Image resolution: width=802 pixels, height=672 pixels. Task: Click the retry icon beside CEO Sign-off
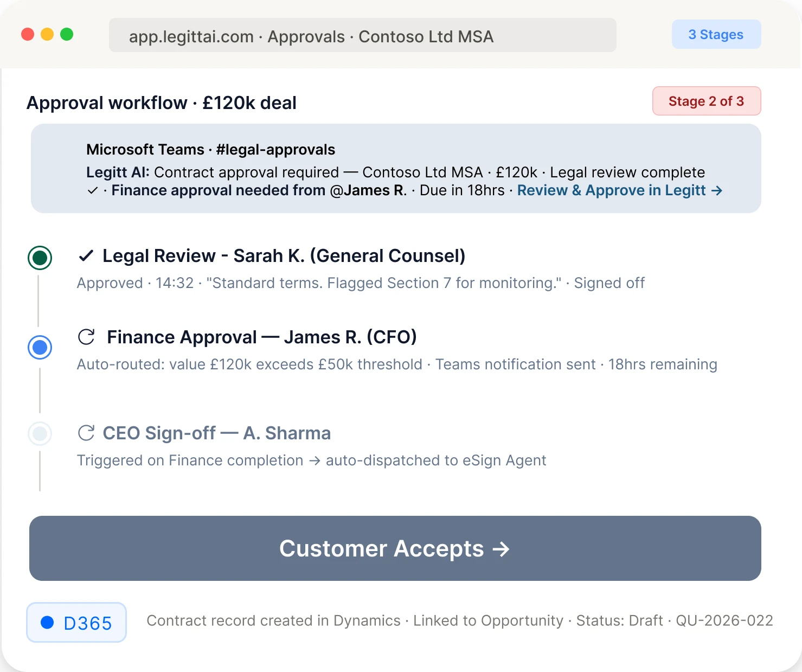click(x=87, y=432)
